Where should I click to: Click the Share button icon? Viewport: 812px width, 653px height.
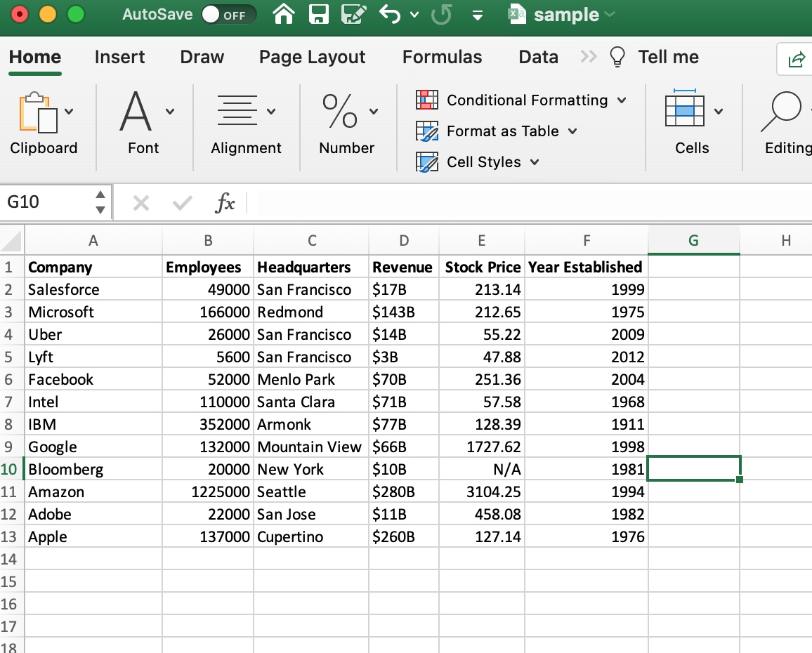point(797,59)
